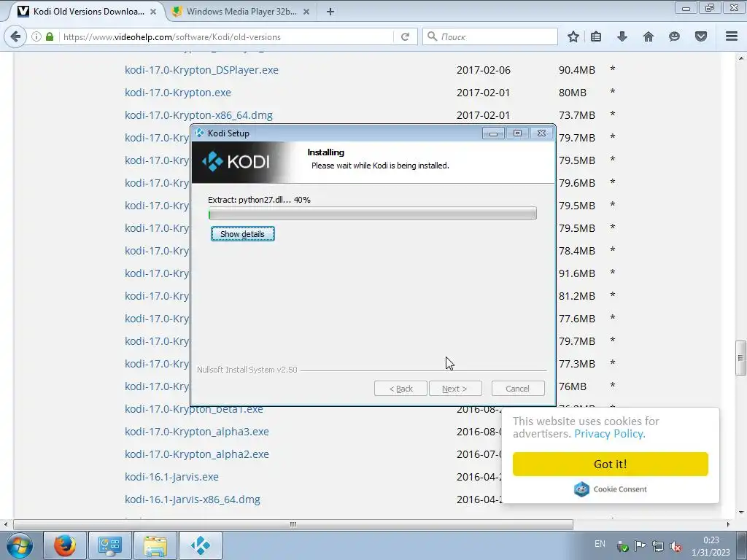
Task: Click the 80MB size value
Action: (x=573, y=93)
